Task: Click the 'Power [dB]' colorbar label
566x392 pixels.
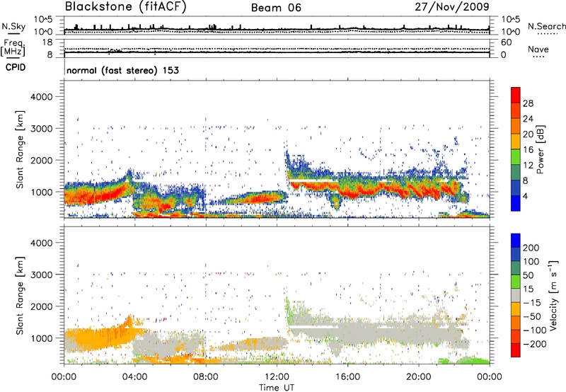Action: (541, 149)
